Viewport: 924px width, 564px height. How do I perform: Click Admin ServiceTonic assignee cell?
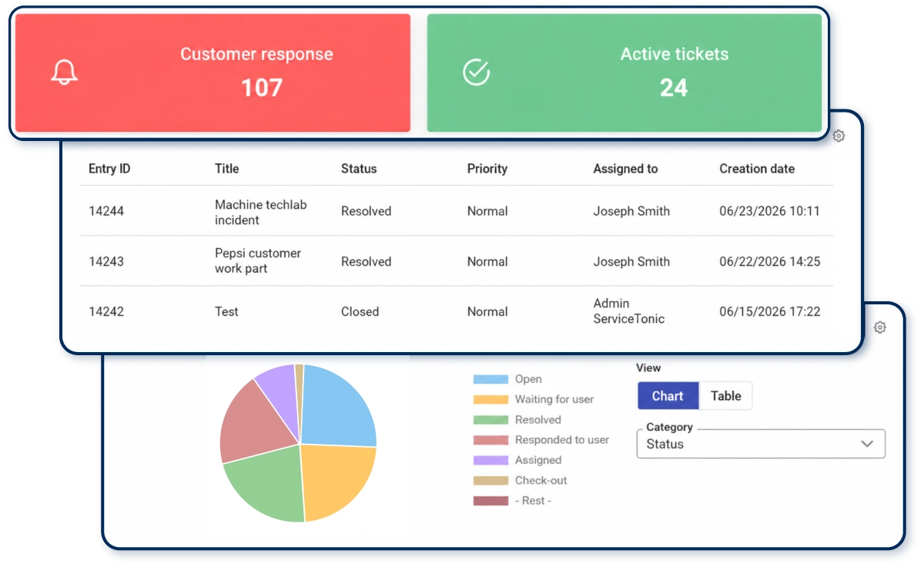tap(628, 311)
